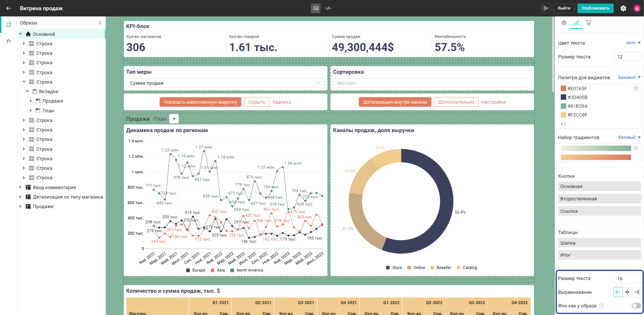Show help for Фон как у образа
Screen dimensions: 644x315
tap(601, 306)
